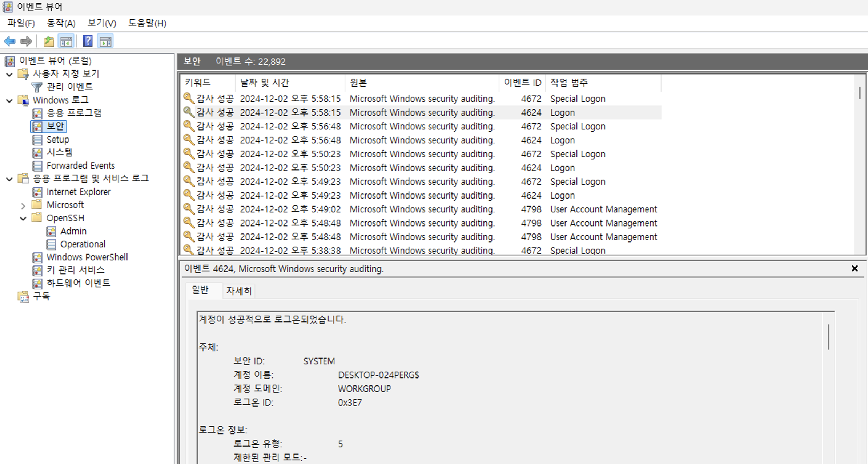Click the up one level folder icon
The height and width of the screenshot is (464, 868).
[49, 41]
